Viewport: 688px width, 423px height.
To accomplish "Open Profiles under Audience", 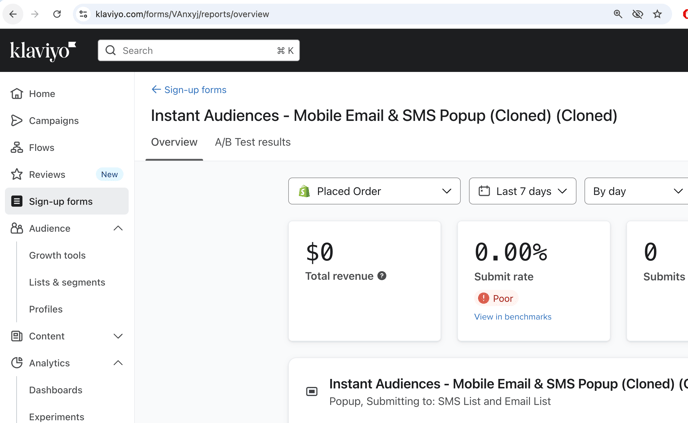I will coord(46,309).
